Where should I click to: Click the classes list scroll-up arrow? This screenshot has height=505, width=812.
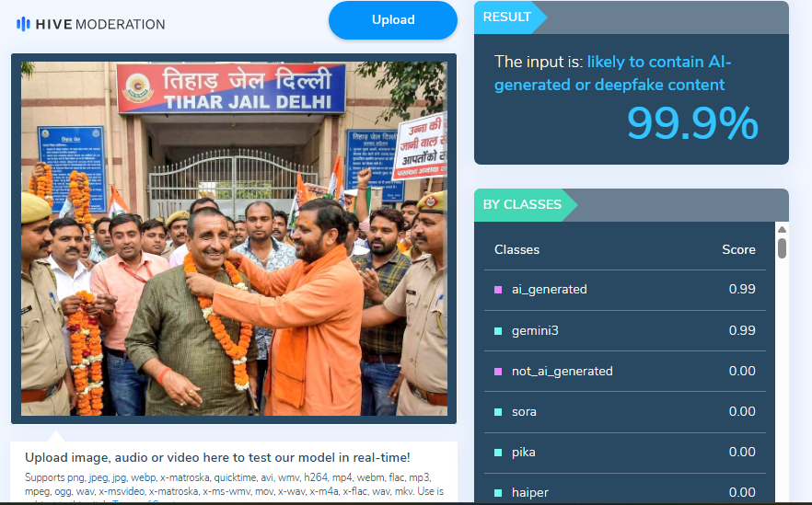tap(782, 229)
